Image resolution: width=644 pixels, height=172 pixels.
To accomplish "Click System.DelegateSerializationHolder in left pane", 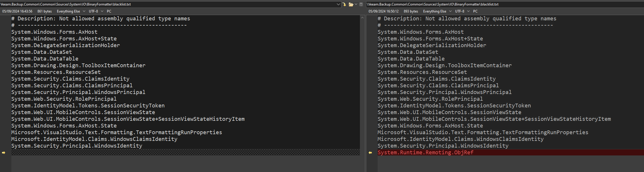I will click(x=66, y=46).
